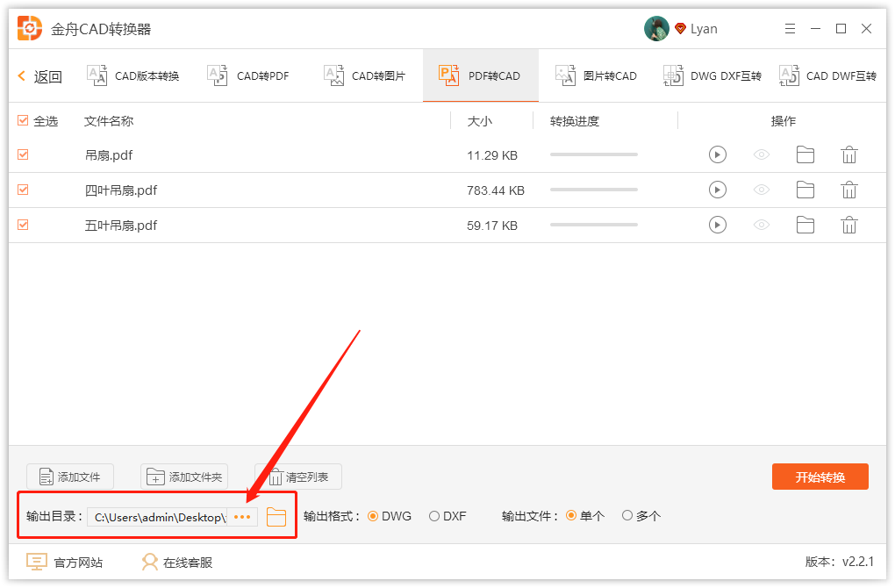Visit the 官方网站 official website link
This screenshot has height=588, width=895.
tap(66, 562)
